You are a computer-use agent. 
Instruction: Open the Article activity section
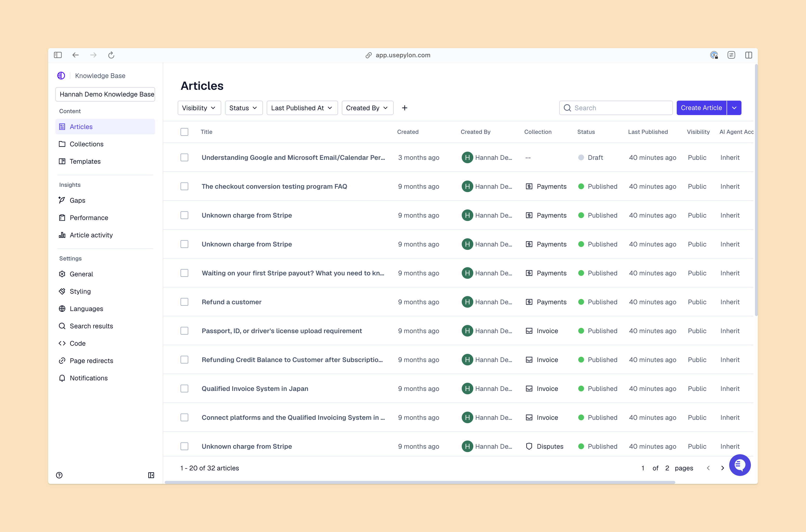pyautogui.click(x=91, y=235)
